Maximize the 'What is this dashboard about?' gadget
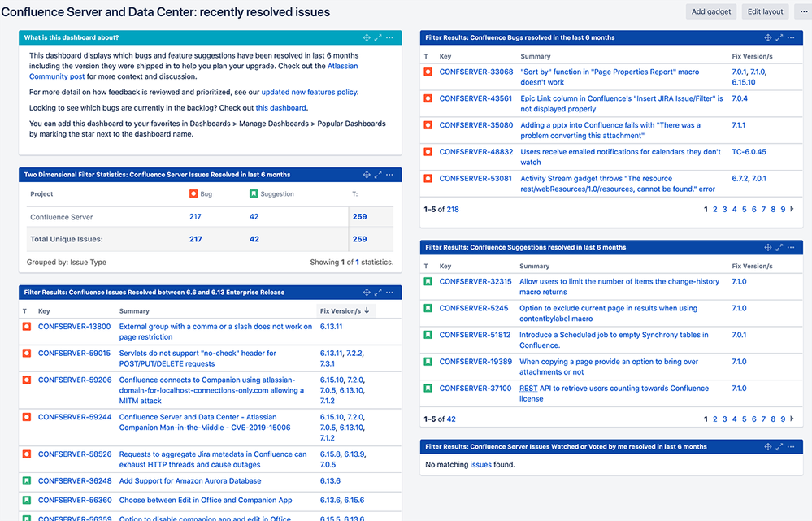812x521 pixels. pyautogui.click(x=378, y=38)
